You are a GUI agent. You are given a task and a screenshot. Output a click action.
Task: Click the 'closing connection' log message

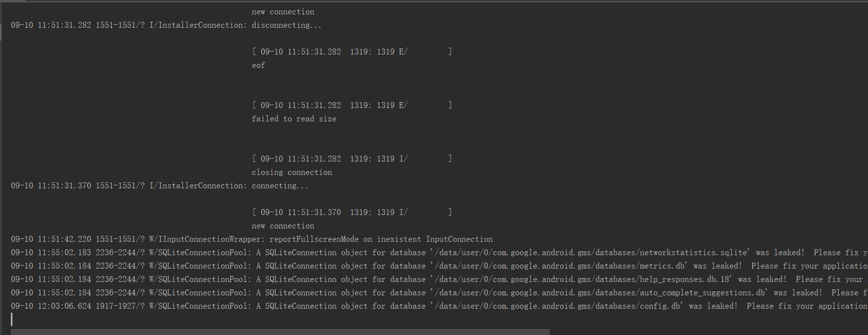292,172
